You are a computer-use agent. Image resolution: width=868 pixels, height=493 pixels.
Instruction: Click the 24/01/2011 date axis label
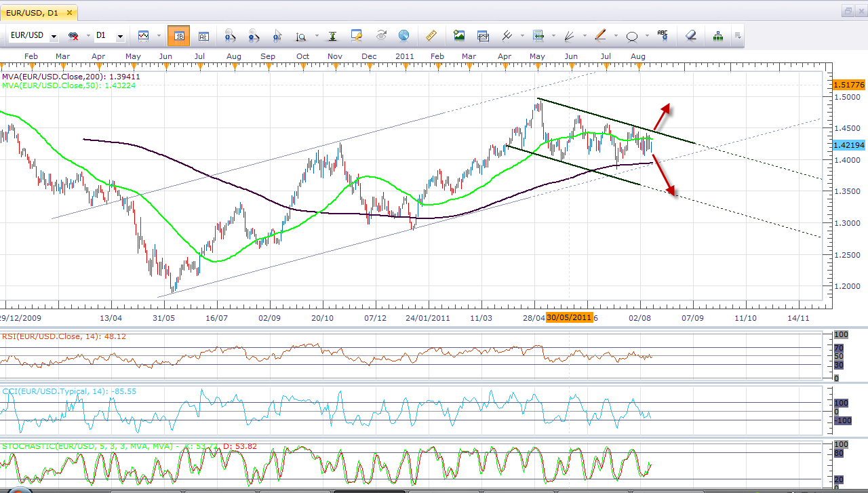coord(428,317)
